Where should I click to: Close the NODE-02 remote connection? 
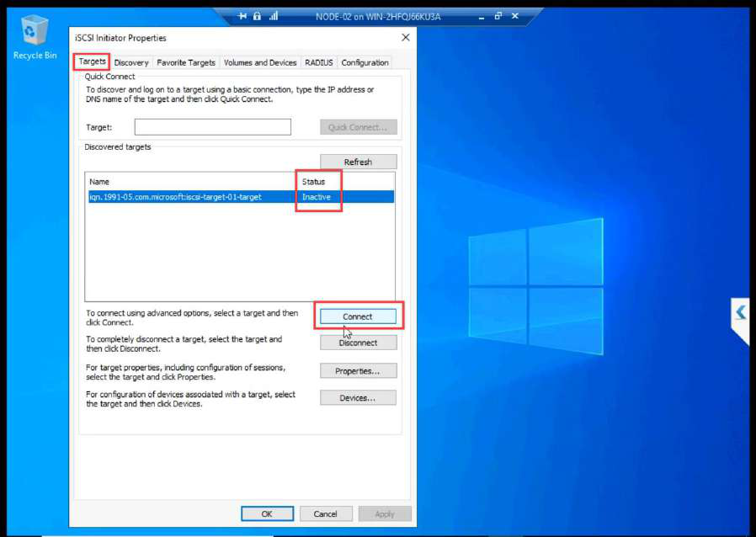[x=515, y=16]
